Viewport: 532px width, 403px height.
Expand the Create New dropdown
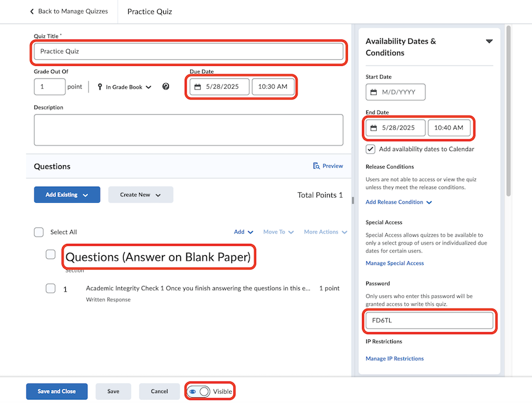tap(140, 195)
